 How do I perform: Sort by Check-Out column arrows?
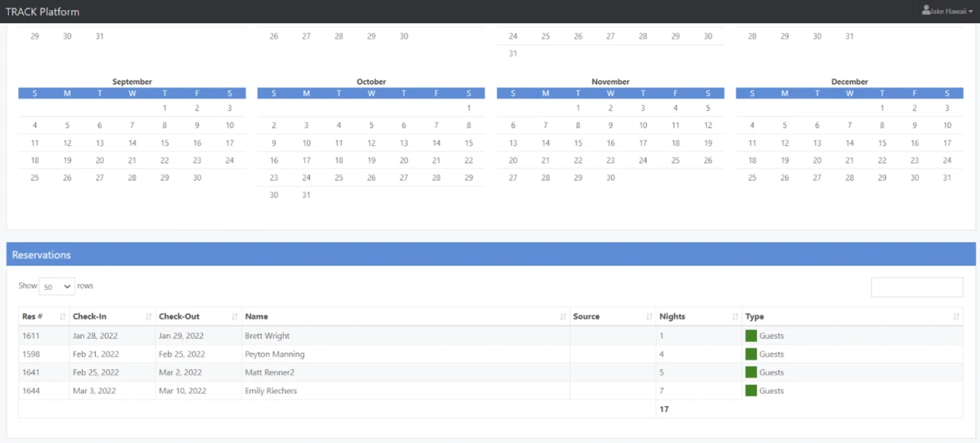pyautogui.click(x=234, y=317)
